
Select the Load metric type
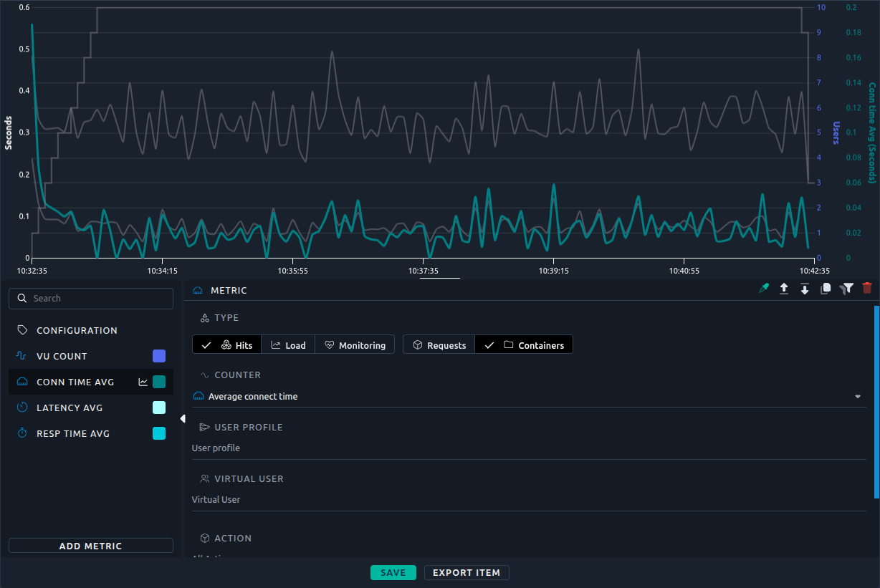pyautogui.click(x=288, y=344)
